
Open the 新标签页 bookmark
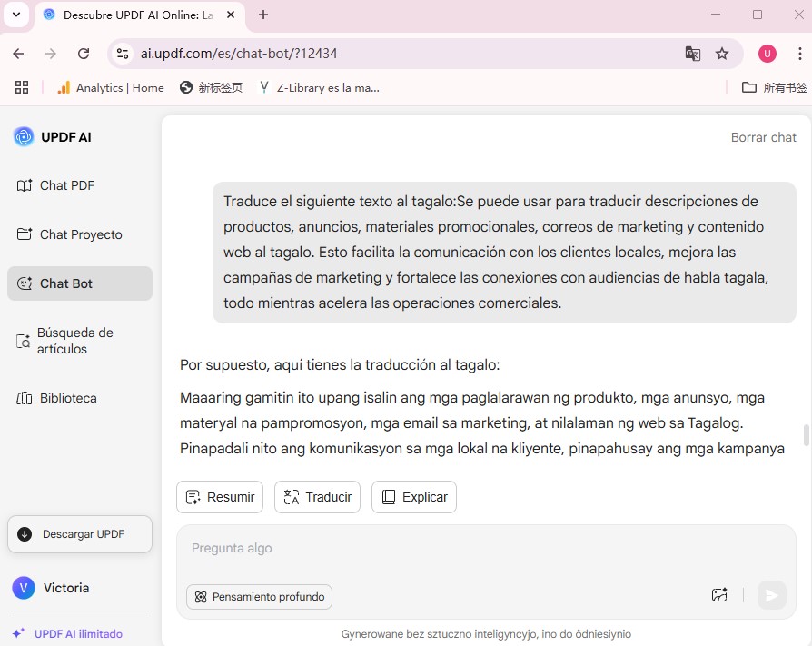click(x=211, y=87)
